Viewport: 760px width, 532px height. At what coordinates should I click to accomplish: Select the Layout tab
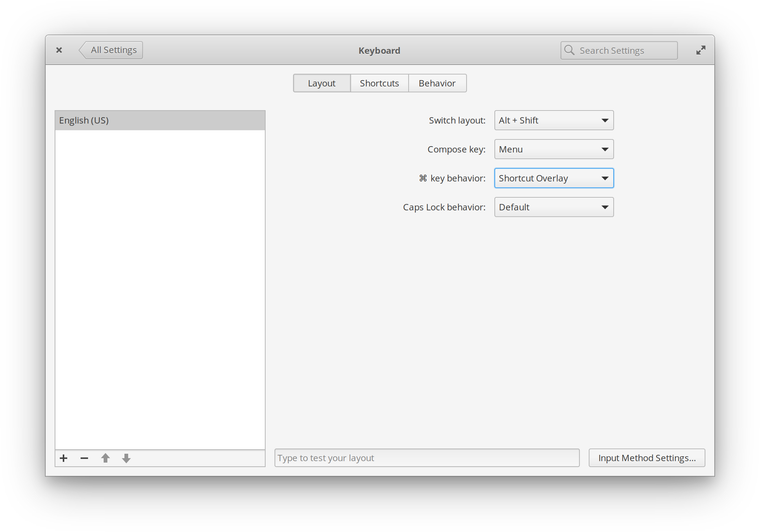pos(322,83)
